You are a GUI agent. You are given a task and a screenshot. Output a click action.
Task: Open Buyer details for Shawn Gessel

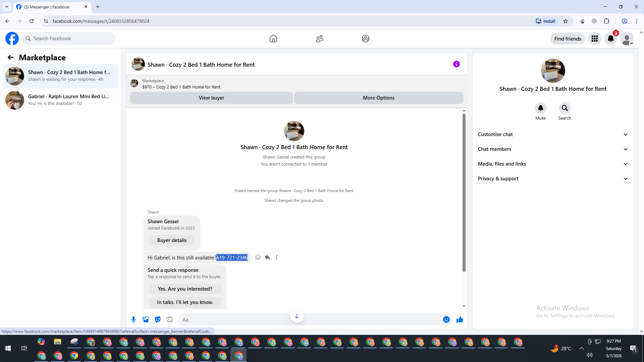(172, 240)
